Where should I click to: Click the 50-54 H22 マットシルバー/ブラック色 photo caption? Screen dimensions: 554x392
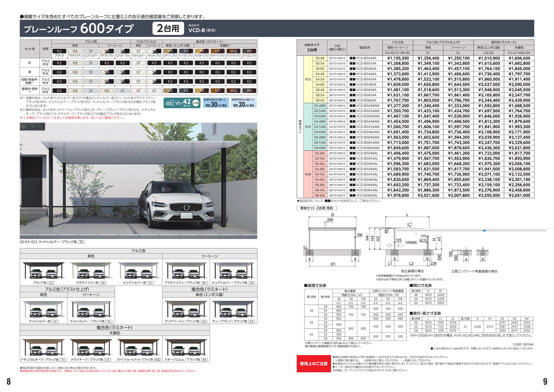point(52,242)
